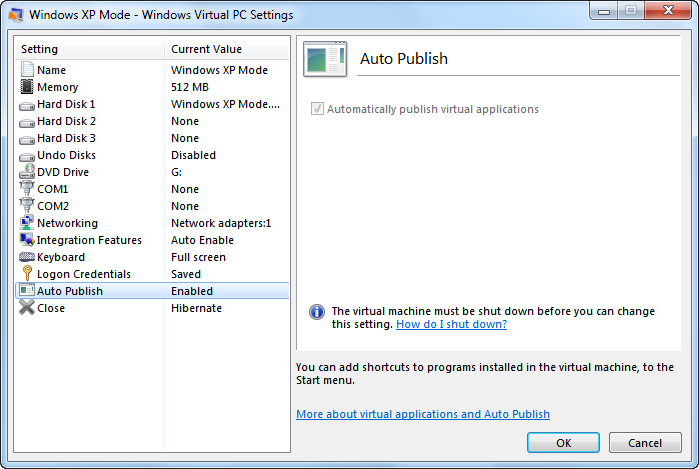Toggle Automatically publish virtual applications checkbox

(317, 109)
